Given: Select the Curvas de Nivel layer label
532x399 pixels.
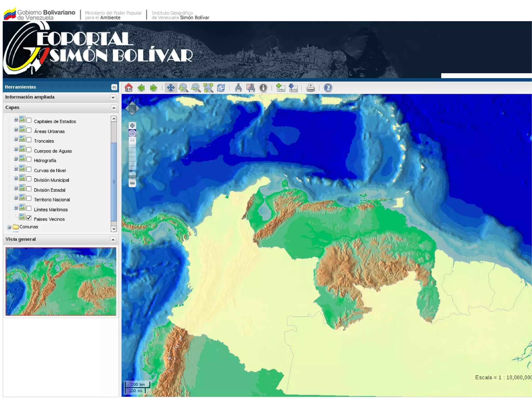Looking at the screenshot, I should [50, 171].
